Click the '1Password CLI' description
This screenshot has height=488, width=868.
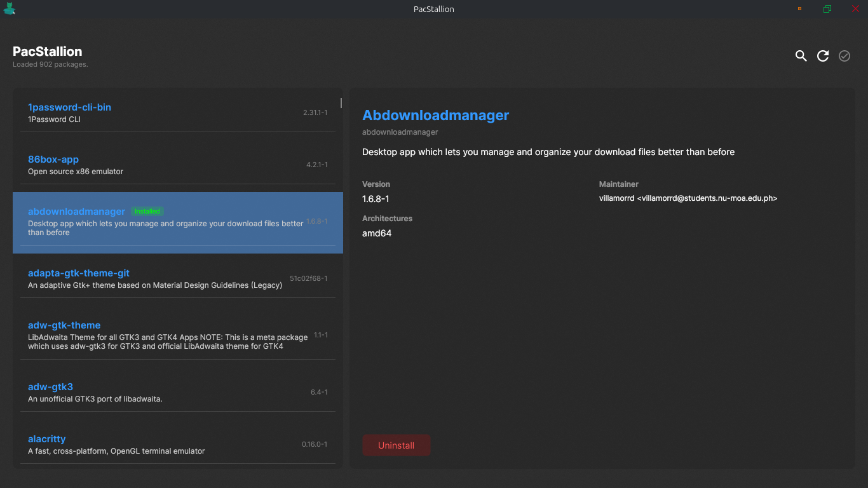click(x=54, y=119)
